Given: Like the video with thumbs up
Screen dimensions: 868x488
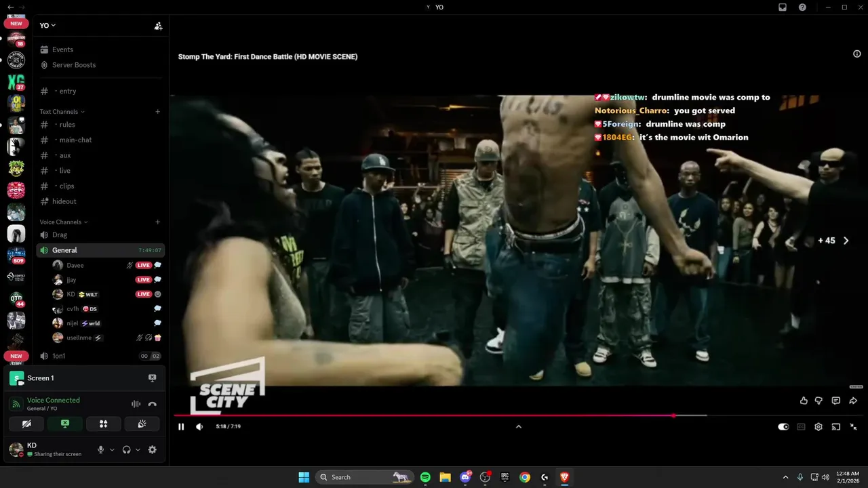Looking at the screenshot, I should 804,401.
